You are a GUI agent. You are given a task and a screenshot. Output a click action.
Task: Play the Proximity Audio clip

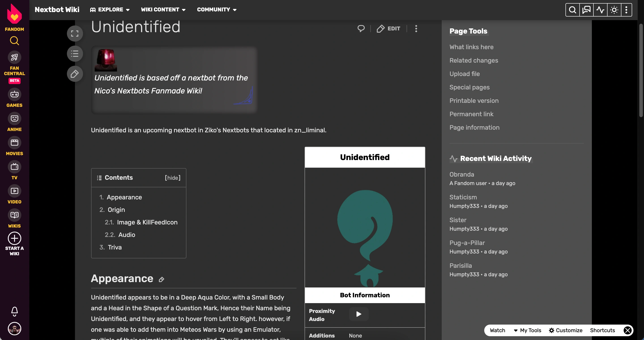[358, 314]
